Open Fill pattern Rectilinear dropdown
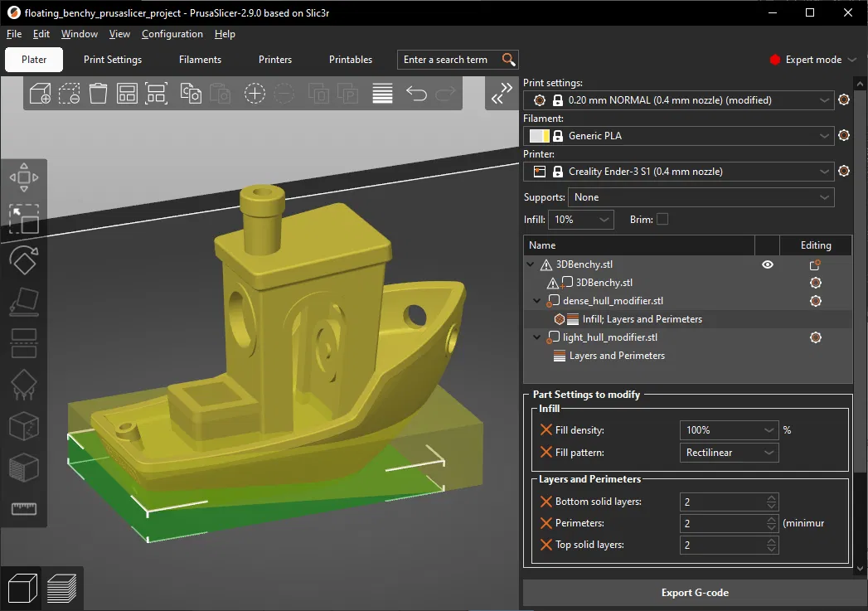868x611 pixels. pyautogui.click(x=729, y=453)
